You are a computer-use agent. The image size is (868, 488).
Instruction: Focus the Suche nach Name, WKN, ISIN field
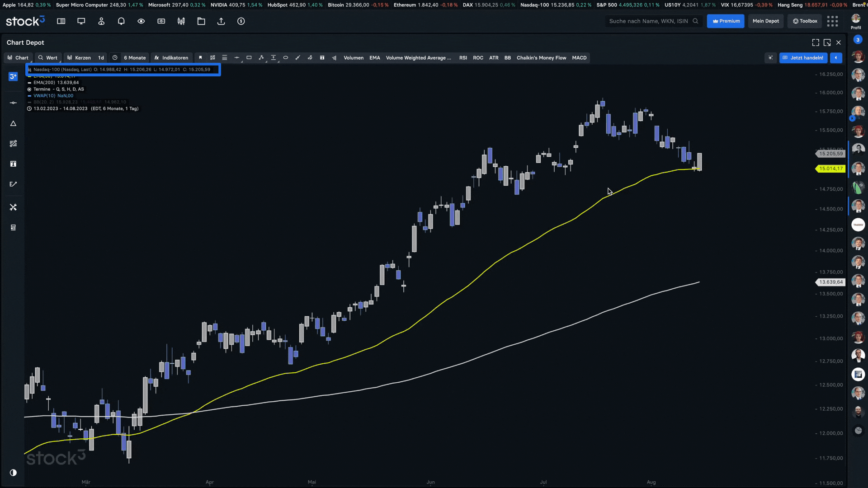tap(654, 21)
